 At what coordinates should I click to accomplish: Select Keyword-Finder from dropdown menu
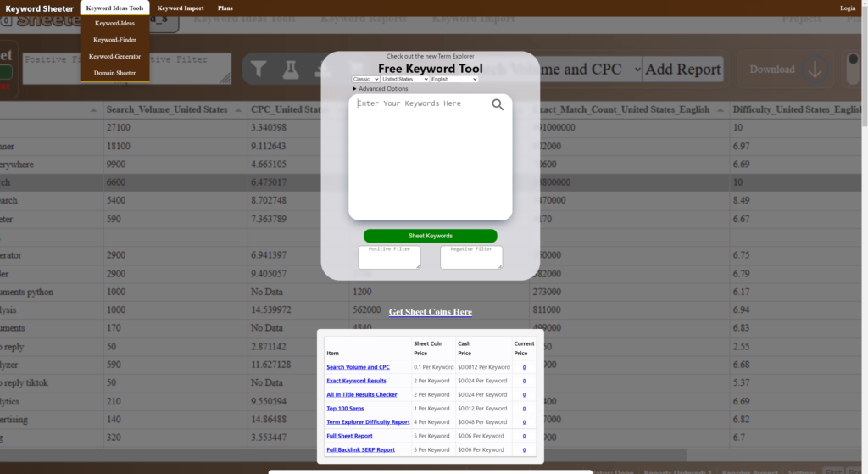(x=114, y=40)
